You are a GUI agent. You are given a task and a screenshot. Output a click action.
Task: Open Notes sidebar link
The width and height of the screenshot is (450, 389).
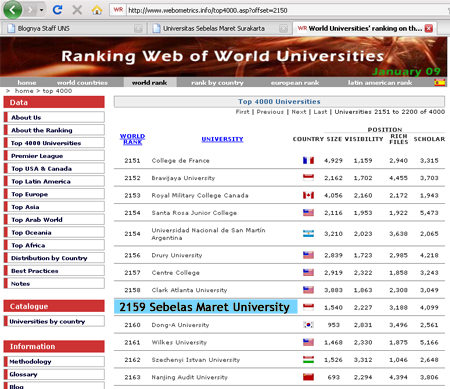[x=54, y=283]
